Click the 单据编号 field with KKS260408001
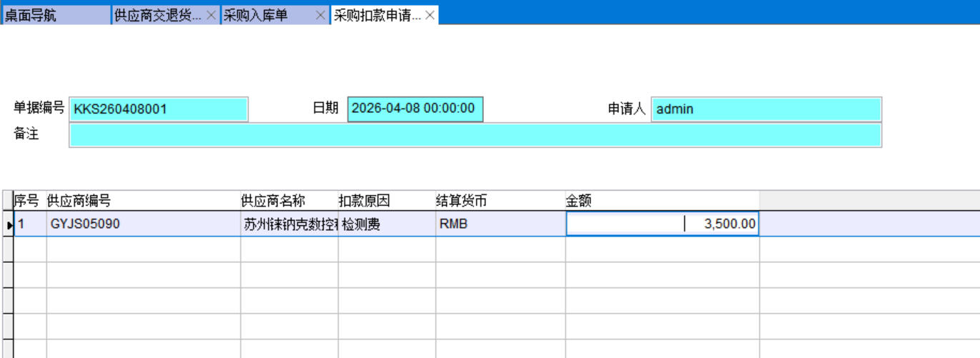This screenshot has height=358, width=980. 159,109
